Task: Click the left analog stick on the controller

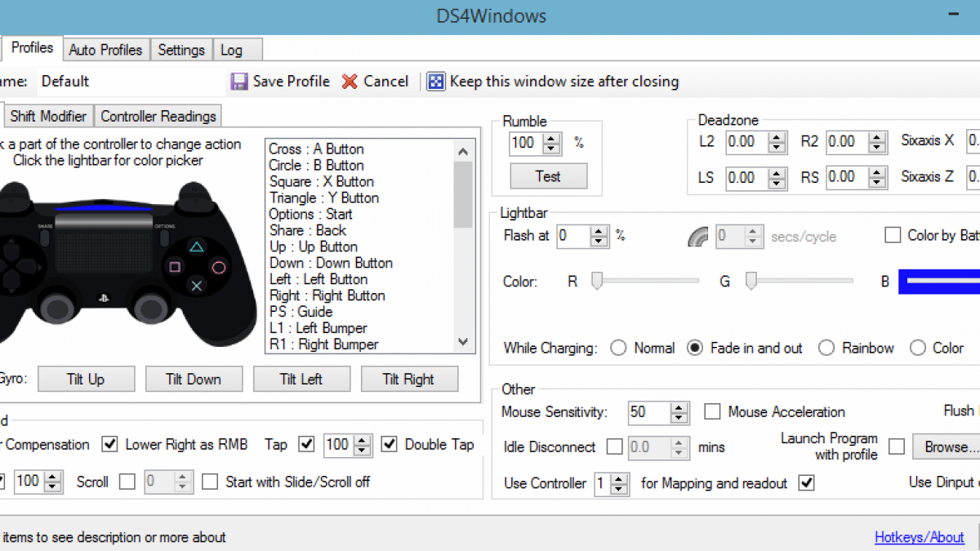Action: [56, 308]
